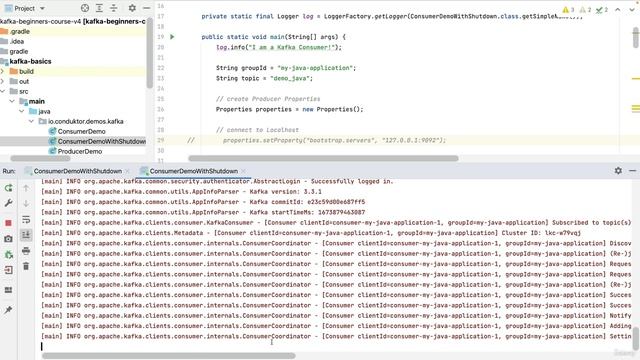Pin the current Run tab
This screenshot has width=640, height=360.
tap(9, 310)
